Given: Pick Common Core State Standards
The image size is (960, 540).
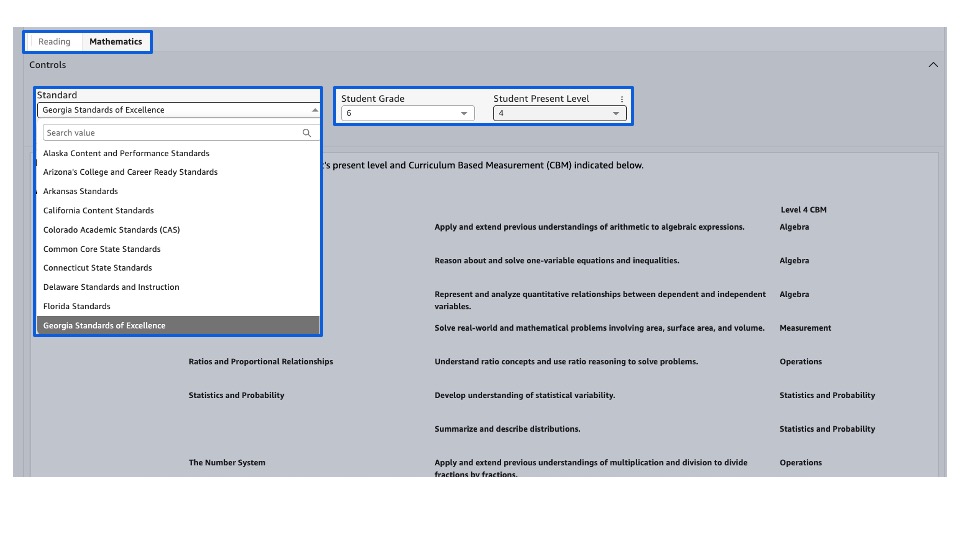Looking at the screenshot, I should pos(102,249).
